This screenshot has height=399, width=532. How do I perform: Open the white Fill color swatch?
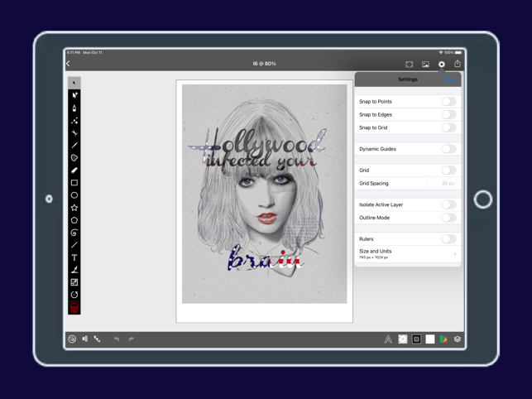[430, 339]
